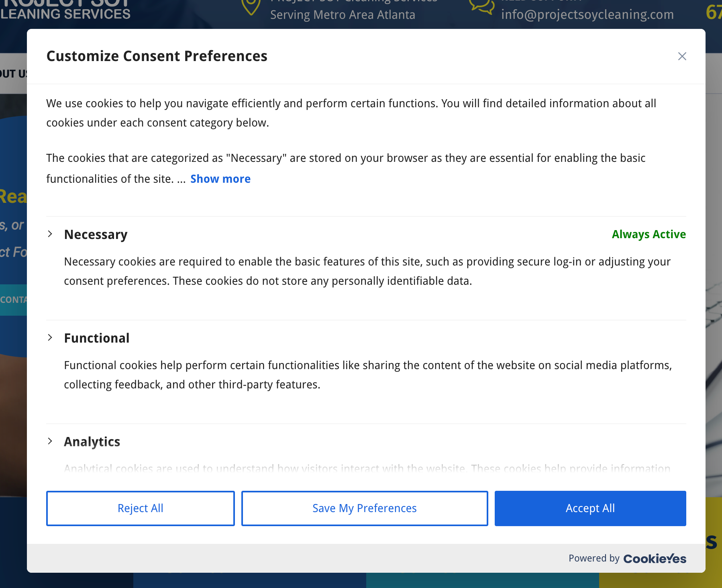Select the Functional category heading
722x588 pixels.
97,338
